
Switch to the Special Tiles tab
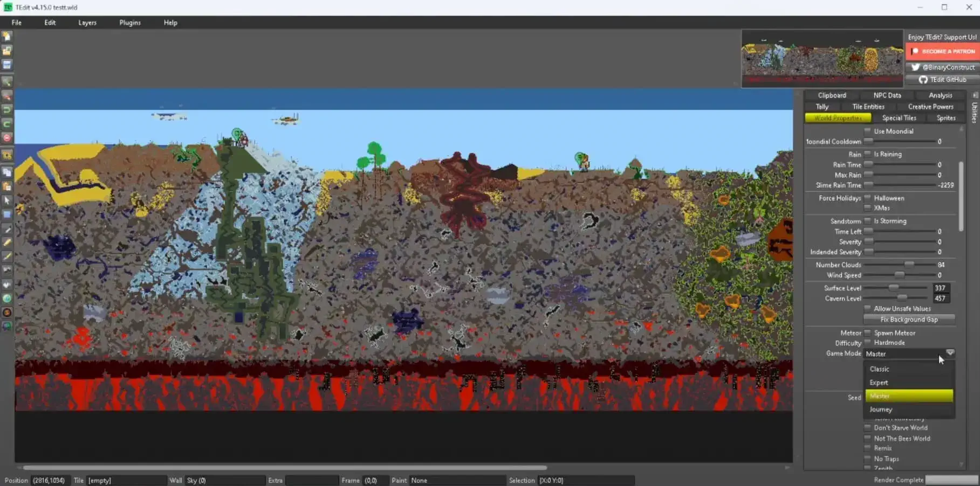900,117
